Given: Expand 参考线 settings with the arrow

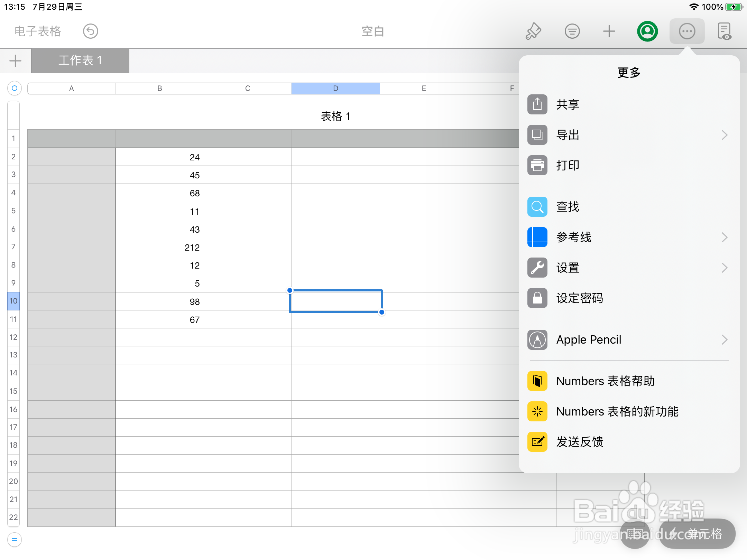Looking at the screenshot, I should tap(725, 237).
